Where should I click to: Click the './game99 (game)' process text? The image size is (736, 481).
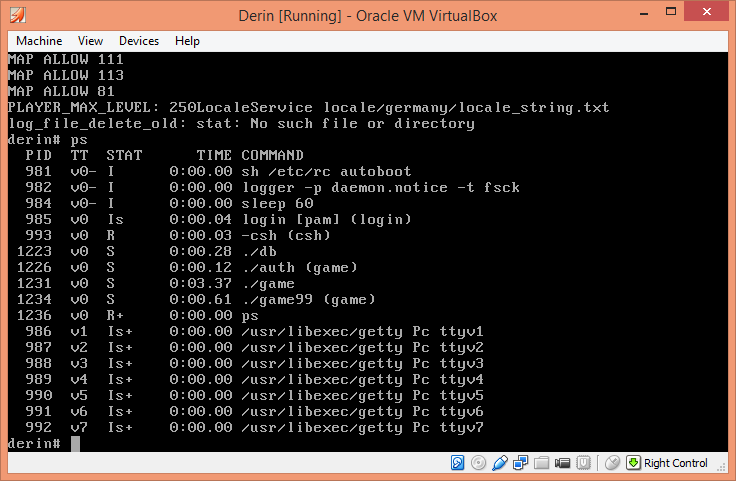[x=309, y=299]
